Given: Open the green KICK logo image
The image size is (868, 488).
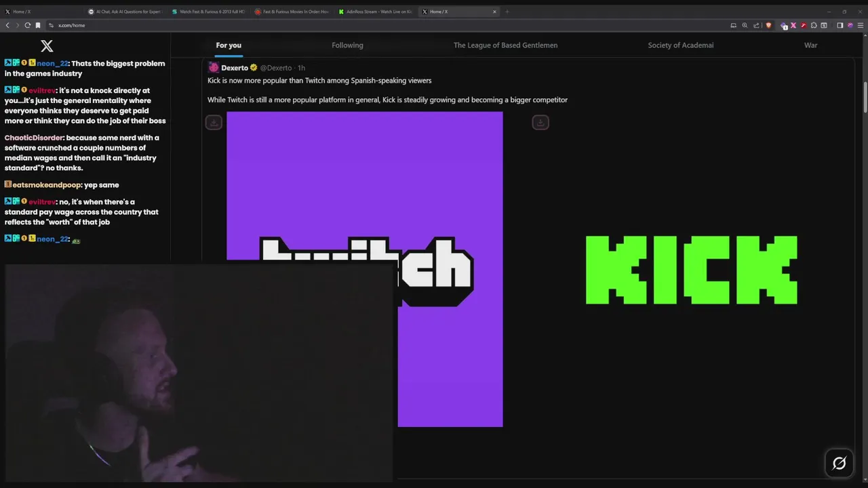Looking at the screenshot, I should [x=691, y=270].
